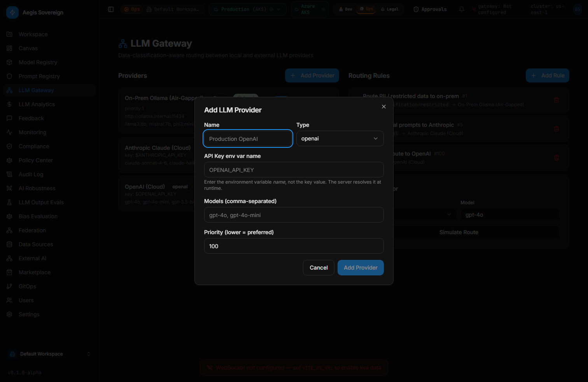The height and width of the screenshot is (382, 588).
Task: Click the 'WebSocket not configured' banner
Action: [x=294, y=368]
